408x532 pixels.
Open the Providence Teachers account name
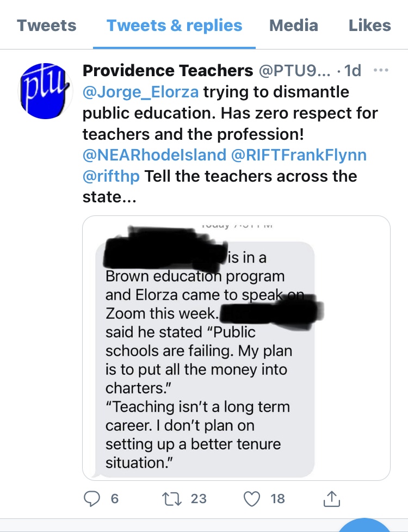click(168, 71)
